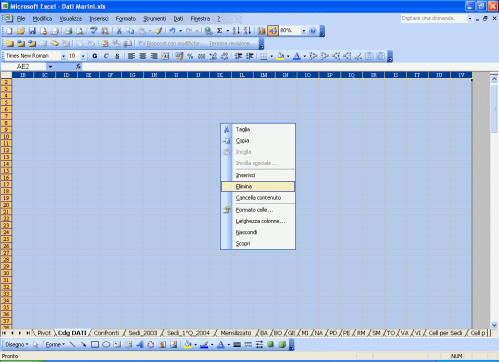Click the Print icon in Standard toolbar
Image resolution: width=499 pixels, height=362 pixels.
69,31
